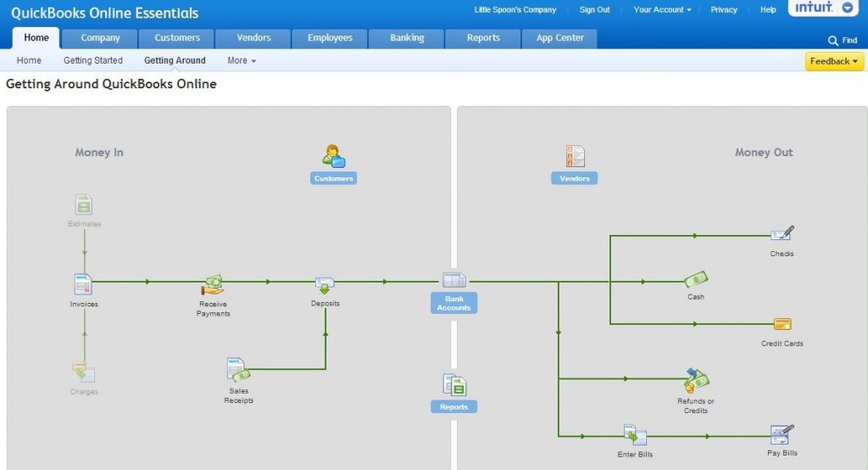Open the Feedback dropdown
The height and width of the screenshot is (470, 868).
[834, 61]
